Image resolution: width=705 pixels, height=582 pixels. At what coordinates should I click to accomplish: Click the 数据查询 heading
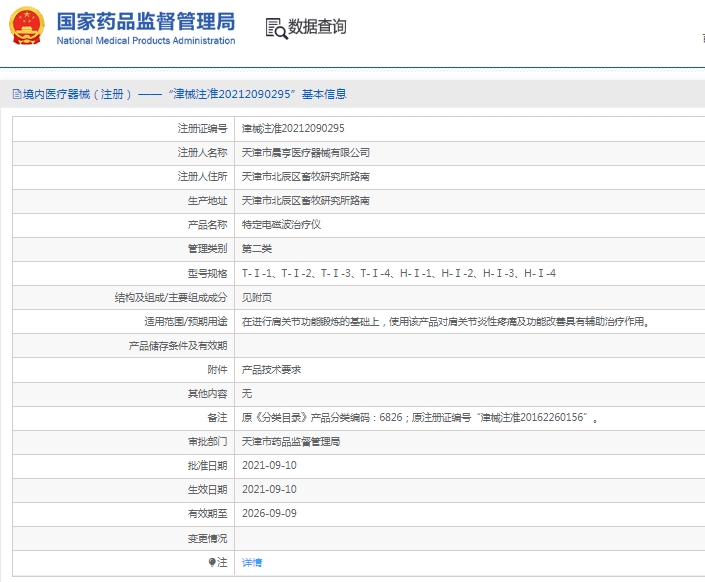[x=317, y=27]
